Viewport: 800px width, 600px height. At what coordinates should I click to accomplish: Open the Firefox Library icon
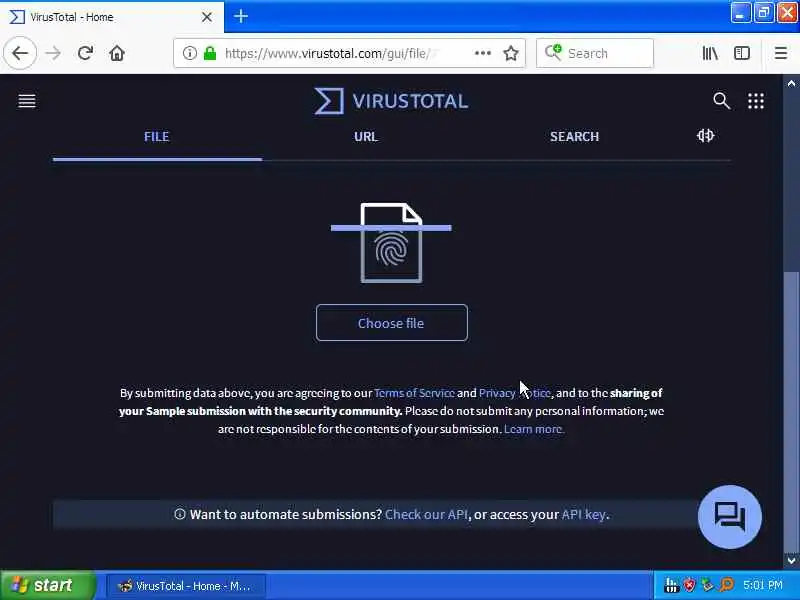click(710, 53)
